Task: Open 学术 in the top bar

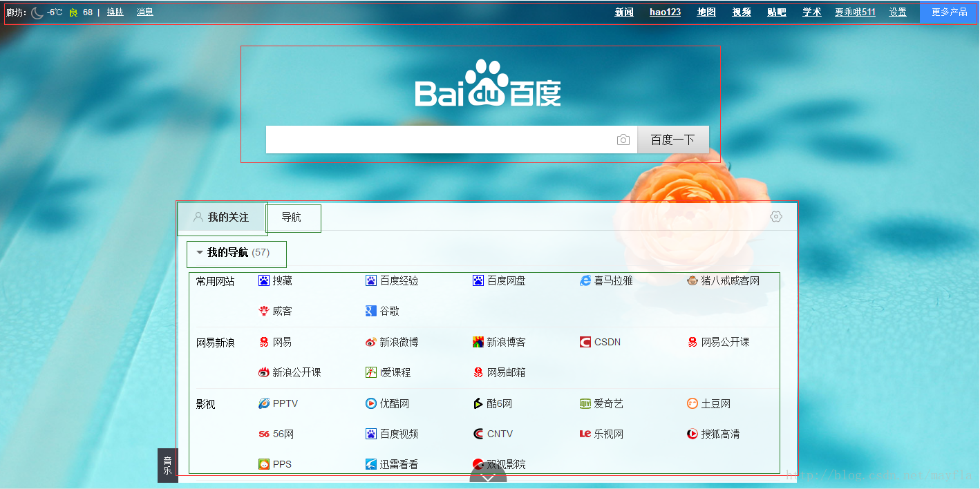Action: coord(812,12)
